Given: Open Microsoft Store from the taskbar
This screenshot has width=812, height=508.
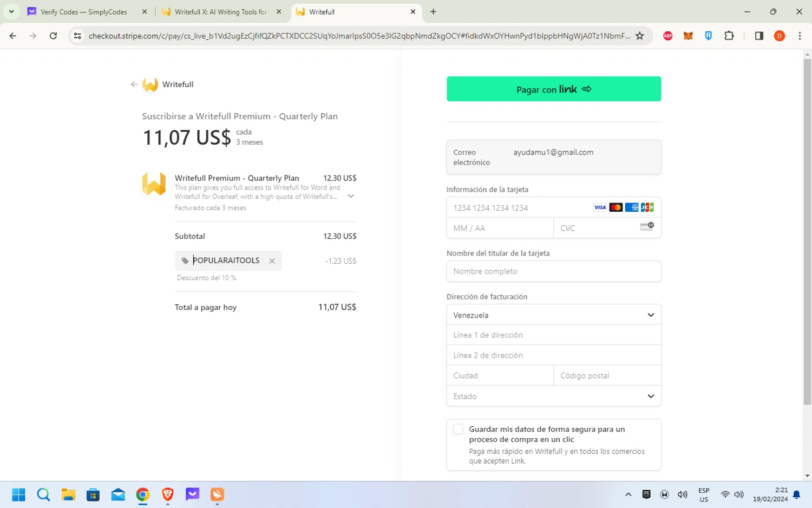Looking at the screenshot, I should 93,494.
